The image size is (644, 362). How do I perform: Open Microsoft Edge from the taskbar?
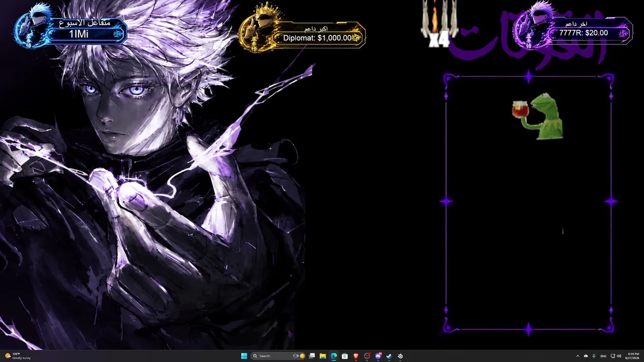pos(334,356)
